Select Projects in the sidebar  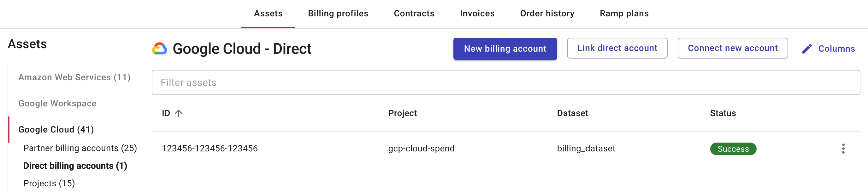49,183
